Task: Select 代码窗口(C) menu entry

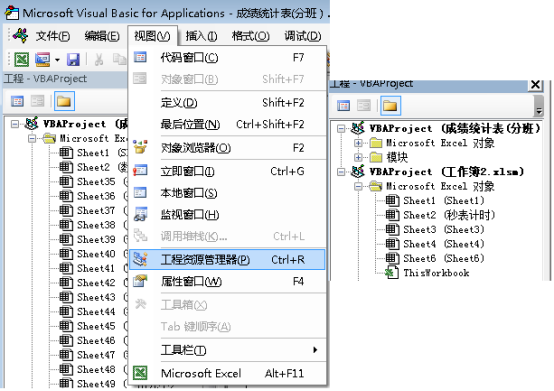Action: tap(227, 57)
